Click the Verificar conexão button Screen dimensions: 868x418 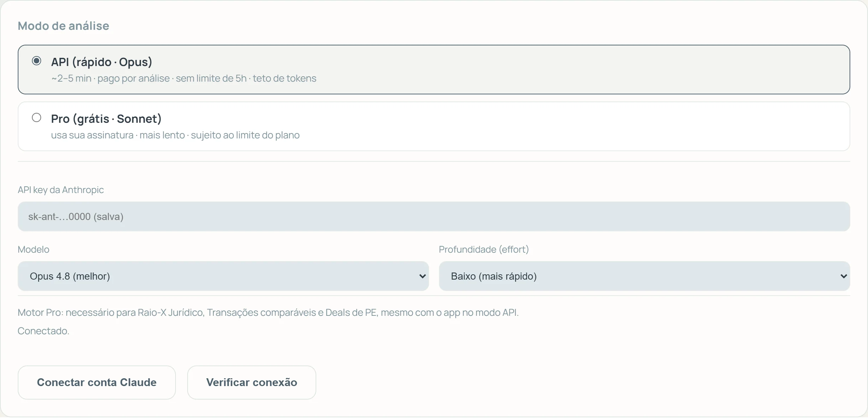point(252,383)
